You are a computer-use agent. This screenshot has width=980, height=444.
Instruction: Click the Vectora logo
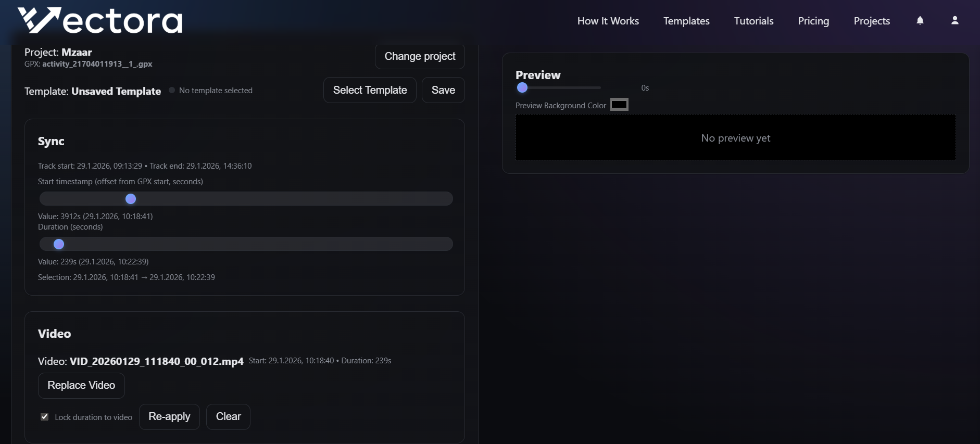[100, 21]
